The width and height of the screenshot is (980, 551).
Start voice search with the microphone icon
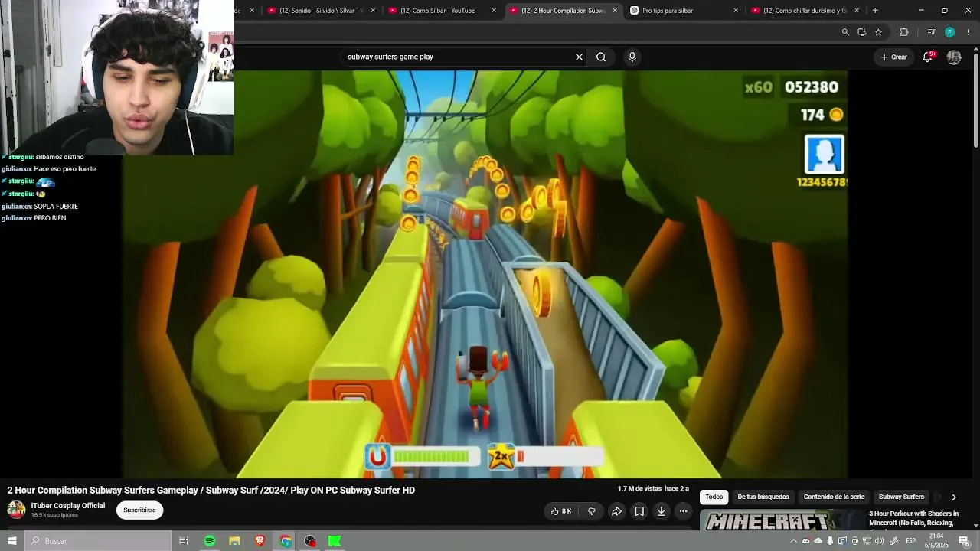(632, 57)
